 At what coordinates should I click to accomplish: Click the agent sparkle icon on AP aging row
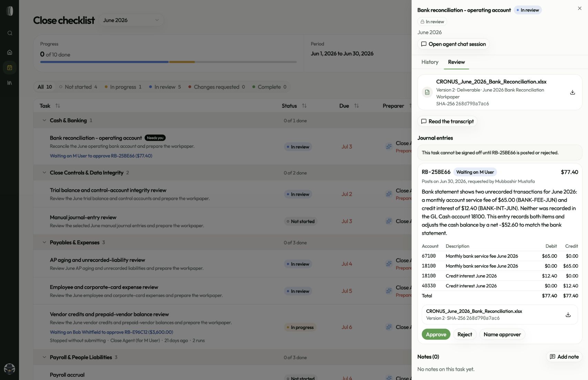click(389, 264)
